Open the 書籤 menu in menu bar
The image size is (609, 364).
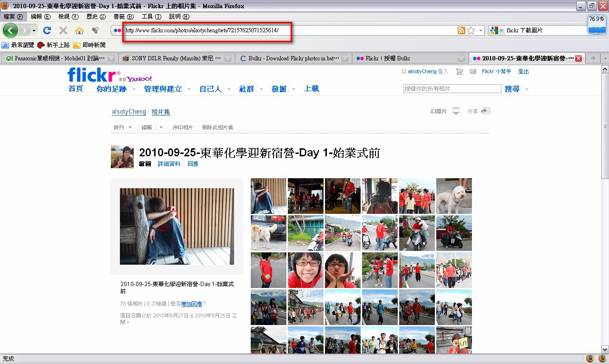pyautogui.click(x=123, y=17)
